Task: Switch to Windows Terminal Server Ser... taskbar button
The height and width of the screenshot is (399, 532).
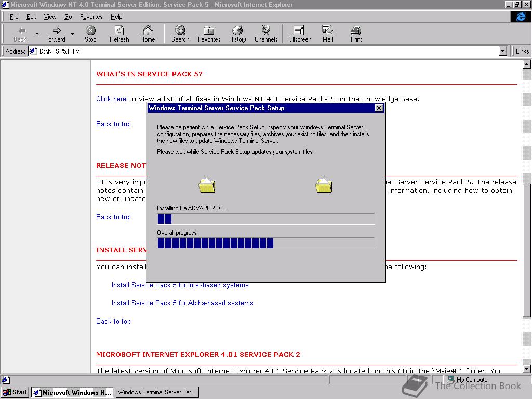Action: [157, 392]
